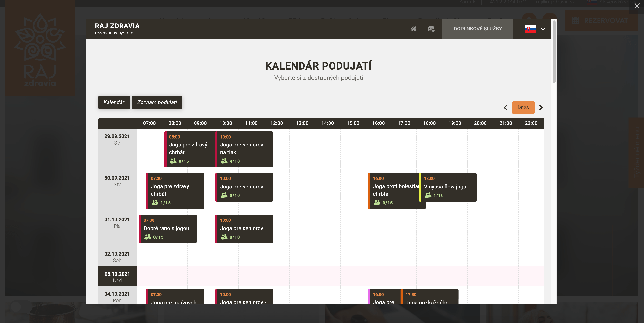Click attendees icon showing 4/10
Viewport: 644px width, 323px height.
click(224, 161)
